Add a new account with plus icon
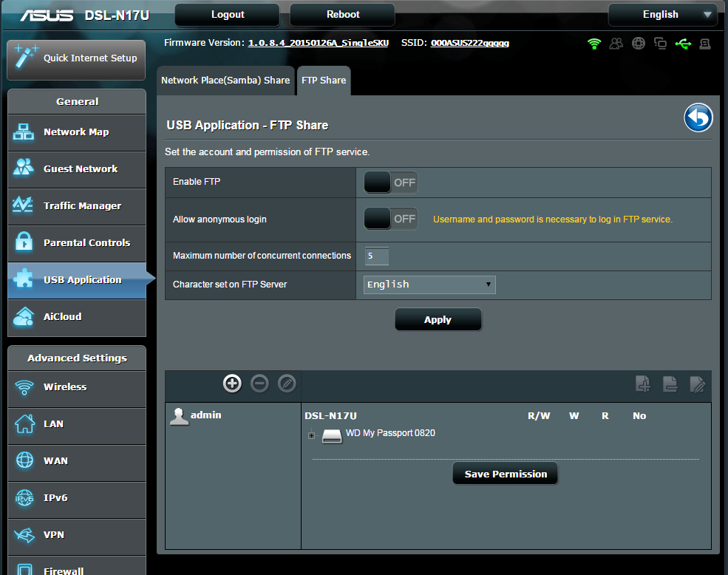This screenshot has width=728, height=575. (232, 384)
